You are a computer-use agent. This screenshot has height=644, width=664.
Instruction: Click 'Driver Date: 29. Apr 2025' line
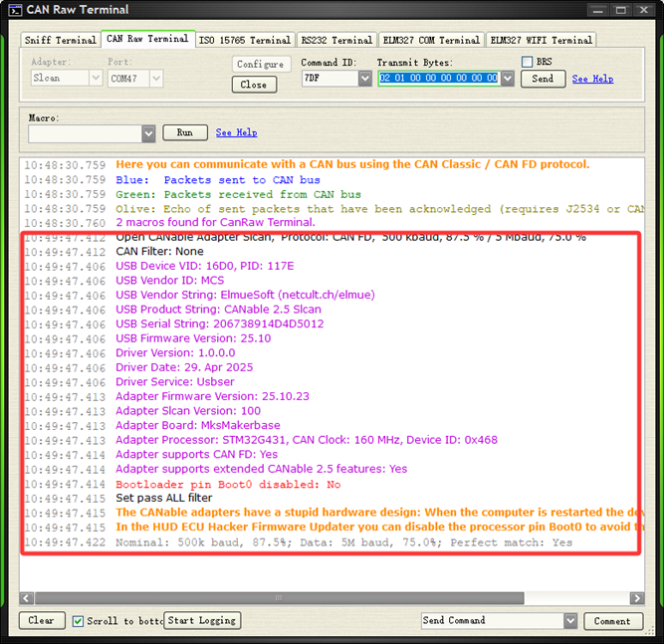pos(184,367)
